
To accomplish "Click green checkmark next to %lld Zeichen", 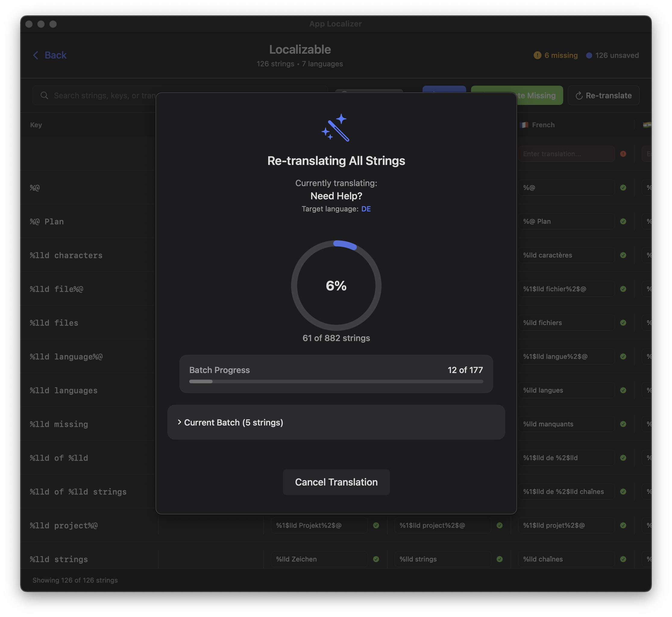I will tap(376, 559).
